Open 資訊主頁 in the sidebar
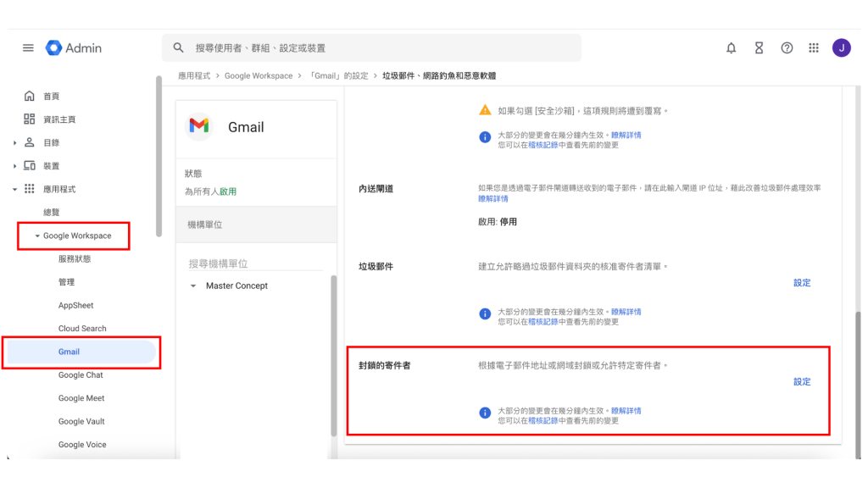Viewport: 868px width, 488px height. point(59,119)
